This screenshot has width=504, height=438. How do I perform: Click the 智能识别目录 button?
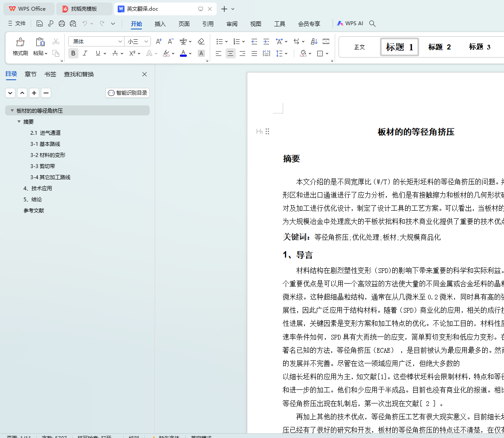coord(127,93)
